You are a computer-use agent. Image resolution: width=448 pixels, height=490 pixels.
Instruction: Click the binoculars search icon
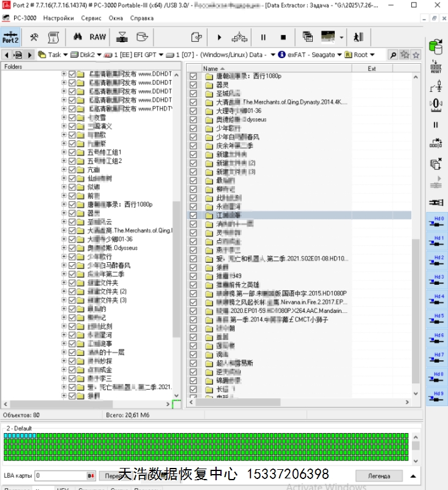(x=78, y=37)
